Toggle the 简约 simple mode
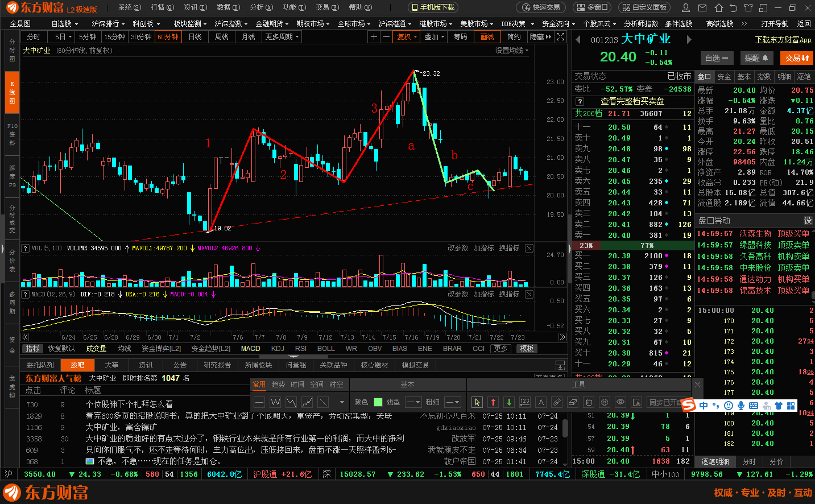The width and height of the screenshot is (815, 504). 514,36
